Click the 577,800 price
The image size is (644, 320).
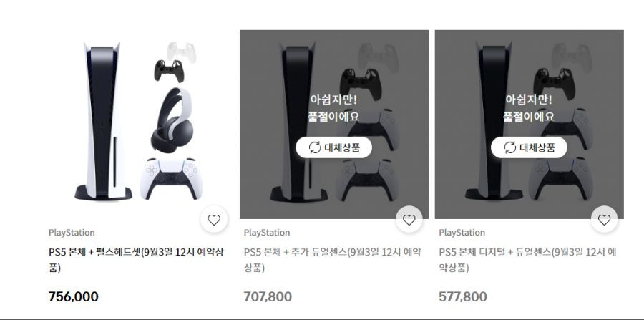pos(463,296)
